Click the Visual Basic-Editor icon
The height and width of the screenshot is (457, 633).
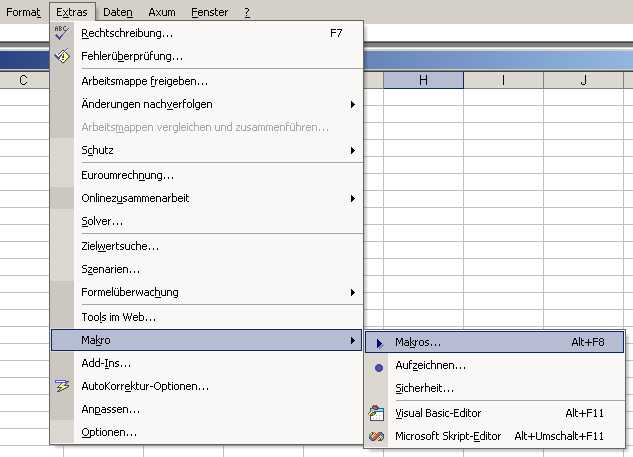click(x=377, y=413)
